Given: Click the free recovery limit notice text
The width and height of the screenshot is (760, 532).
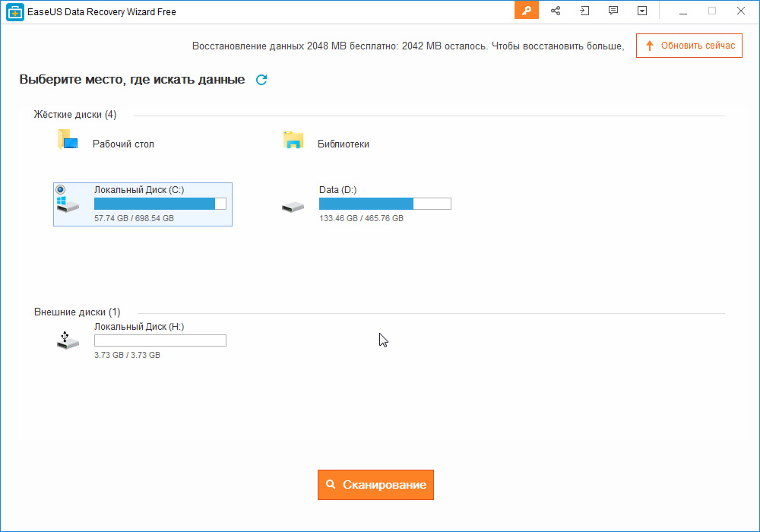Looking at the screenshot, I should point(408,46).
